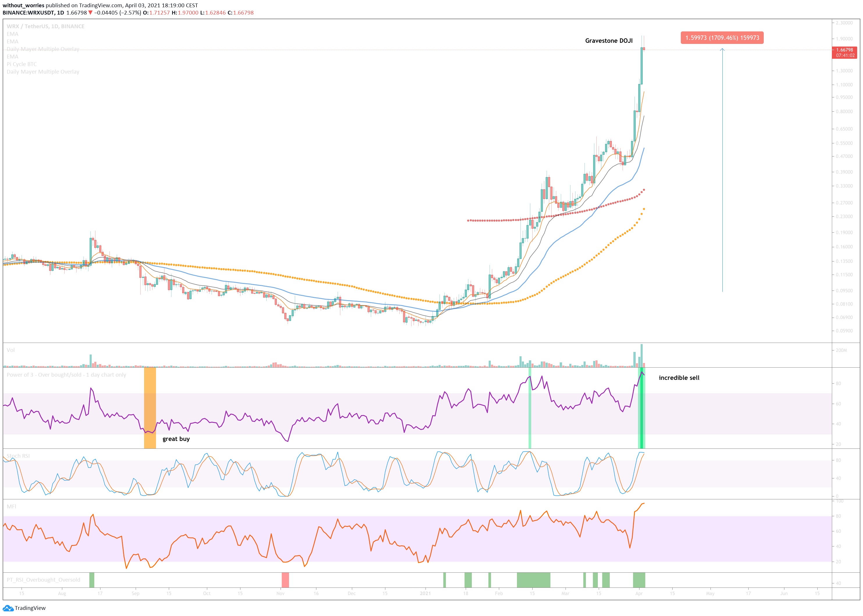The height and width of the screenshot is (616, 863).
Task: Click the Daily Mayer Multiple Overlay below Pi Cycle BTC
Action: click(x=43, y=72)
